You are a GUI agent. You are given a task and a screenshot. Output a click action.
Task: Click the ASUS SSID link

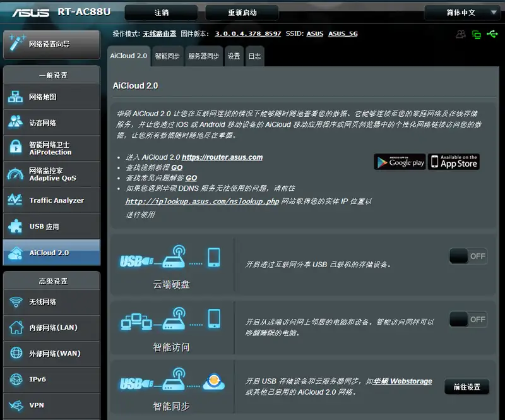point(315,34)
